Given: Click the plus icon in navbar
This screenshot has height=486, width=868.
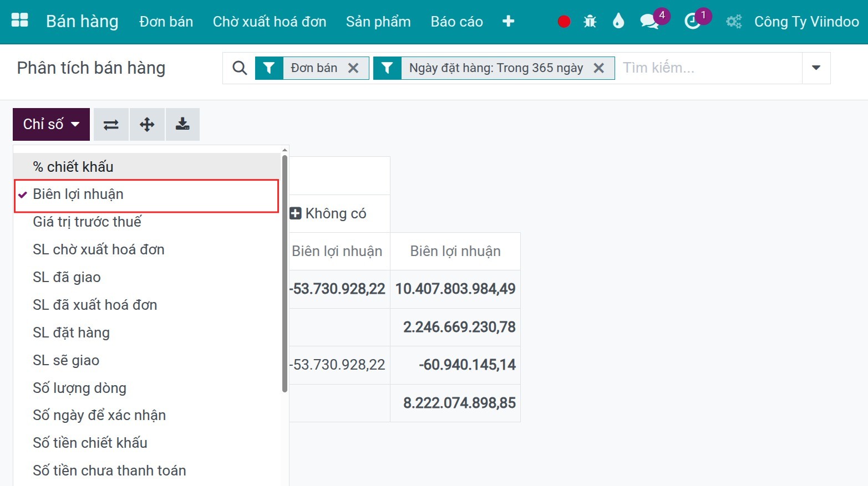Looking at the screenshot, I should [x=508, y=22].
